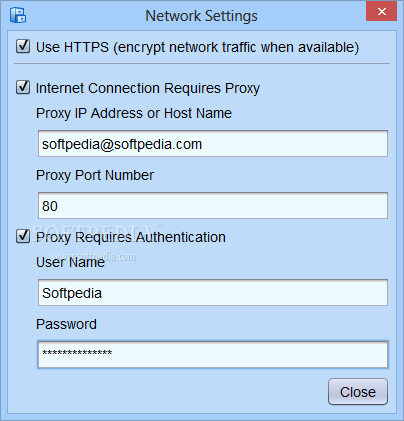
Task: Click the User Name label
Action: (x=70, y=262)
